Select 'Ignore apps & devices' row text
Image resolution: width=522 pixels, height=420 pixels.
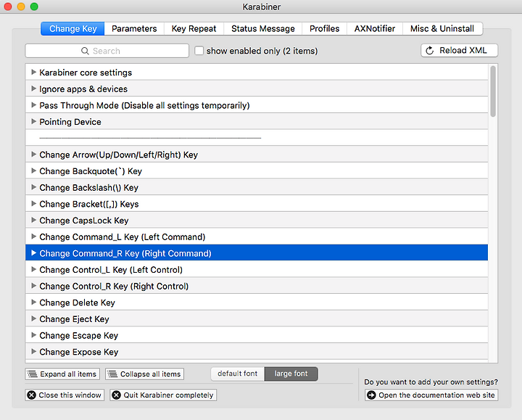point(83,89)
